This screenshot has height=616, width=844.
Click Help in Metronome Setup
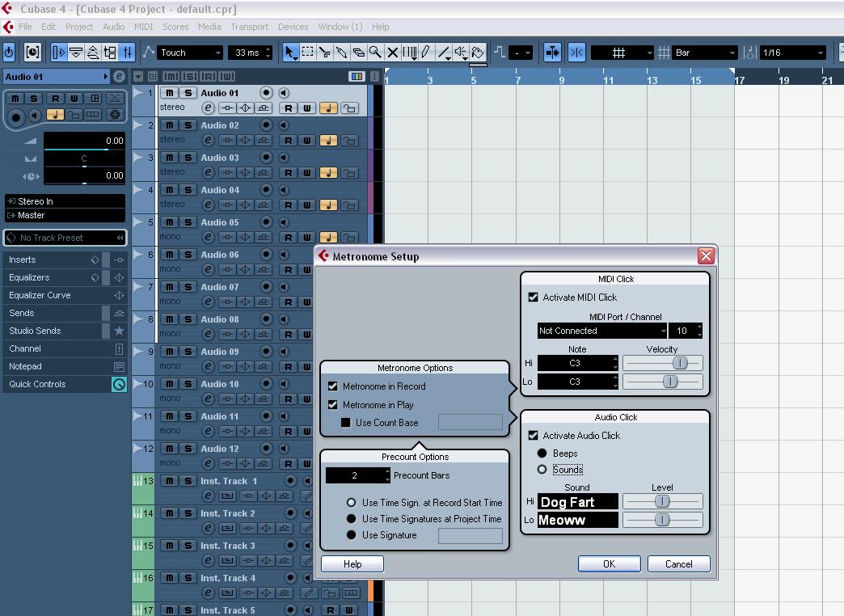pyautogui.click(x=352, y=563)
